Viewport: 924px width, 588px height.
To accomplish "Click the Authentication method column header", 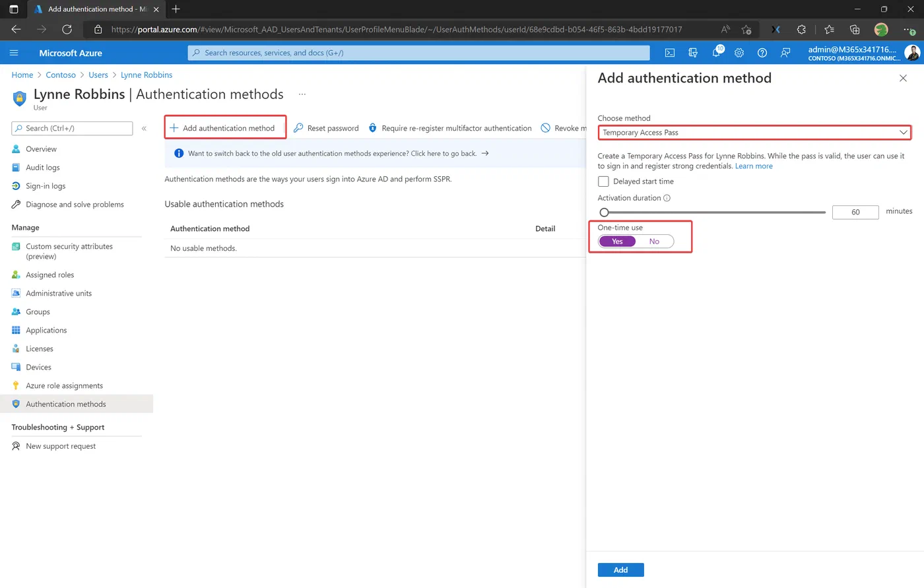I will 210,229.
